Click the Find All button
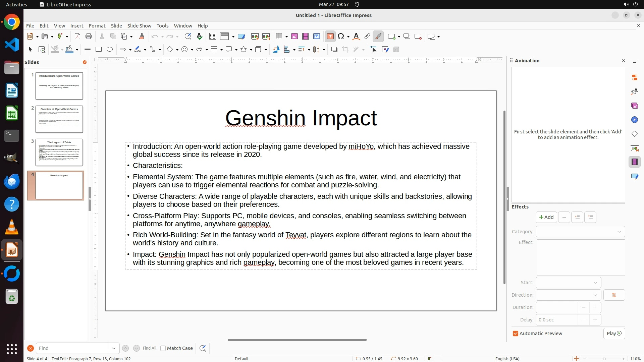This screenshot has width=644, height=362. [x=150, y=348]
